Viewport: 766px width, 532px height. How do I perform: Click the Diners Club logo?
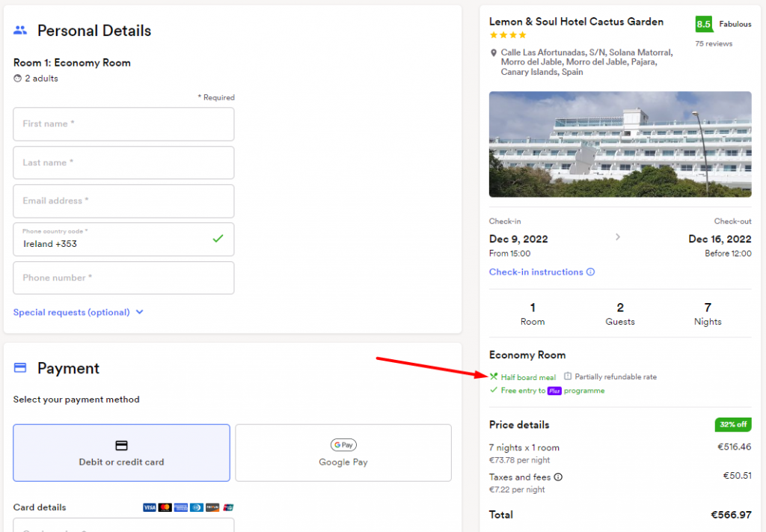[x=197, y=507]
